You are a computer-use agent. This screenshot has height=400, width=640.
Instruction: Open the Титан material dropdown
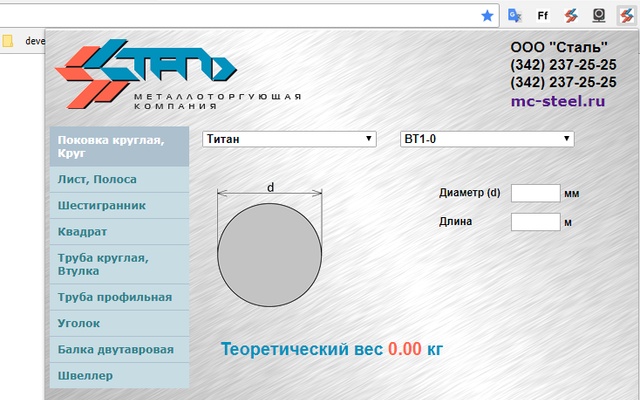(x=289, y=139)
